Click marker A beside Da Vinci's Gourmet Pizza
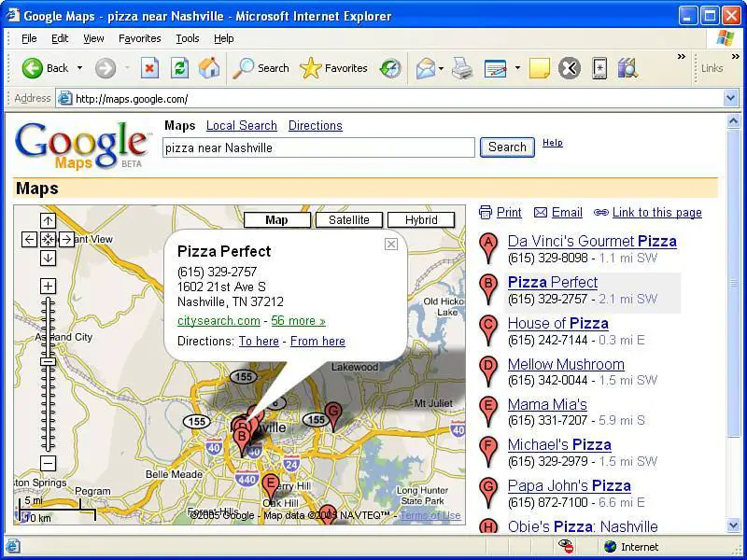747x560 pixels. (x=488, y=248)
